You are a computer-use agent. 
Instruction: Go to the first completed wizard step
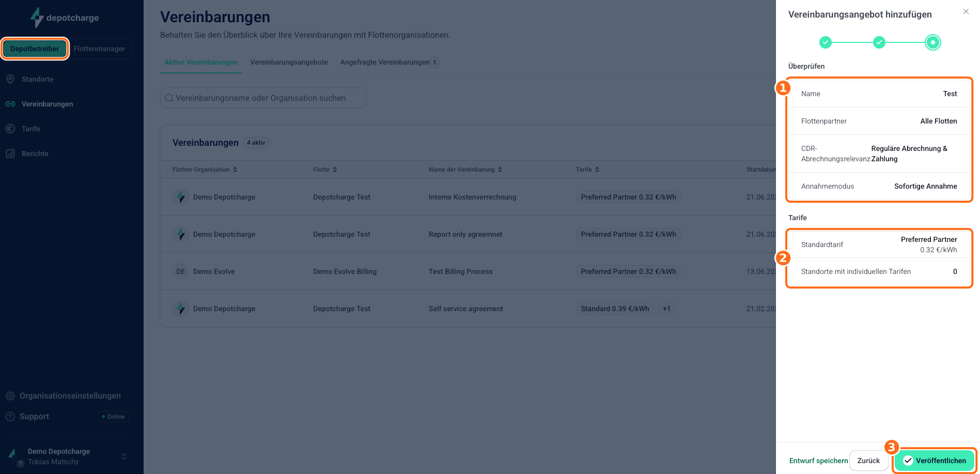(826, 42)
